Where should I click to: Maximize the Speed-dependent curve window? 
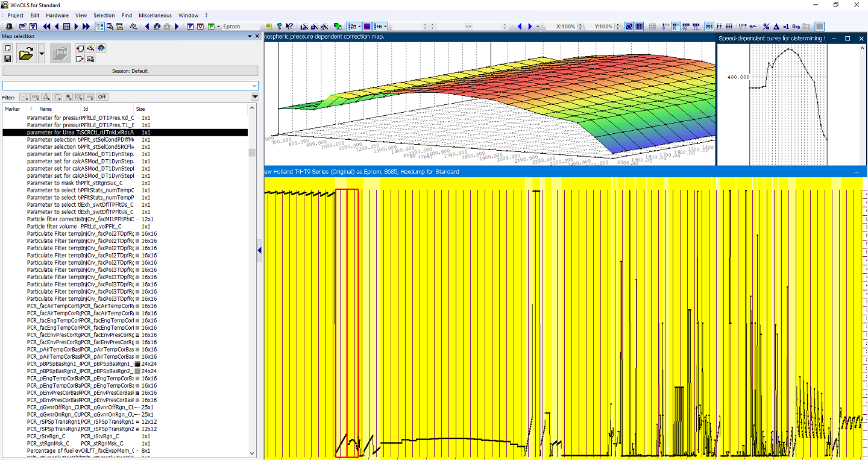[x=847, y=38]
